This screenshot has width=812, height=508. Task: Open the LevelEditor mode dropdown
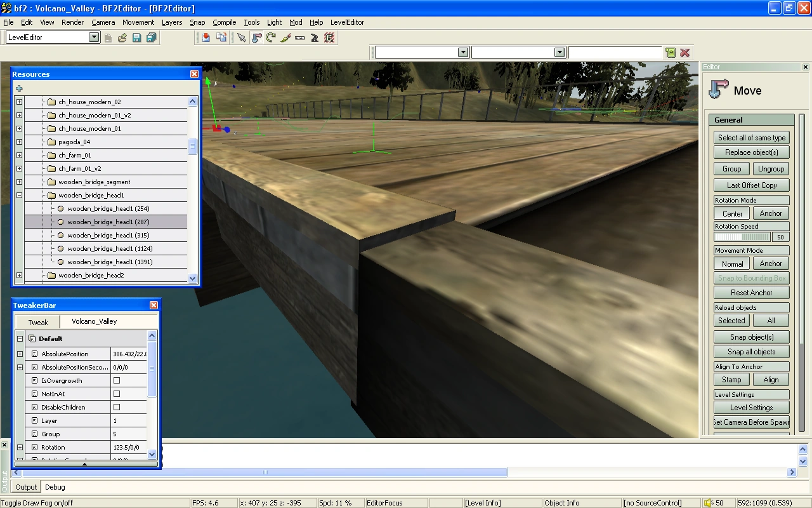tap(94, 37)
